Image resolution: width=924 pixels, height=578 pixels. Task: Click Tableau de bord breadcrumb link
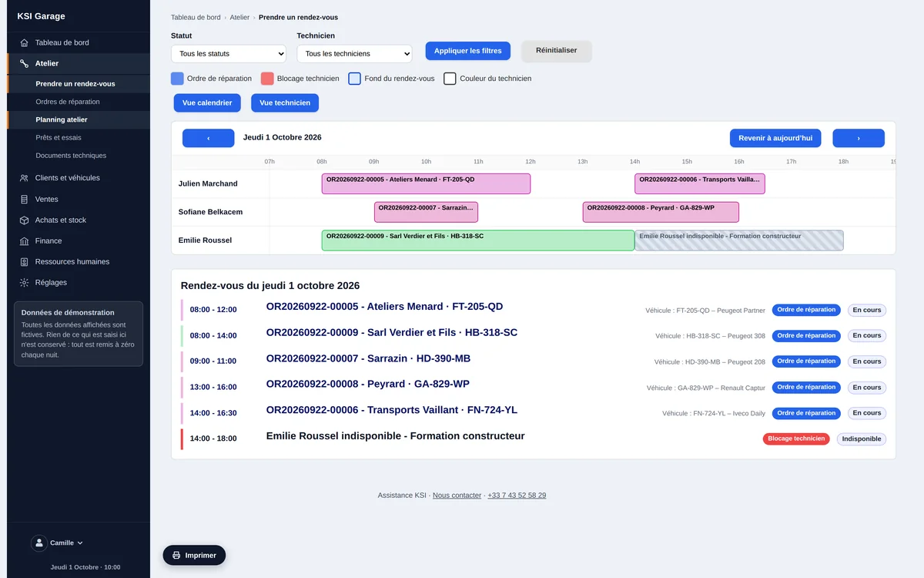tap(196, 17)
